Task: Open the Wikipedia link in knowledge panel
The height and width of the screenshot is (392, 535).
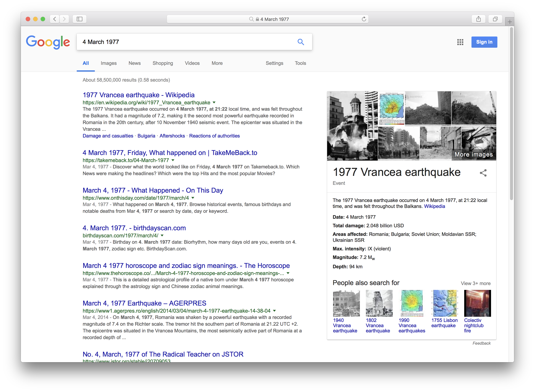Action: tap(434, 206)
